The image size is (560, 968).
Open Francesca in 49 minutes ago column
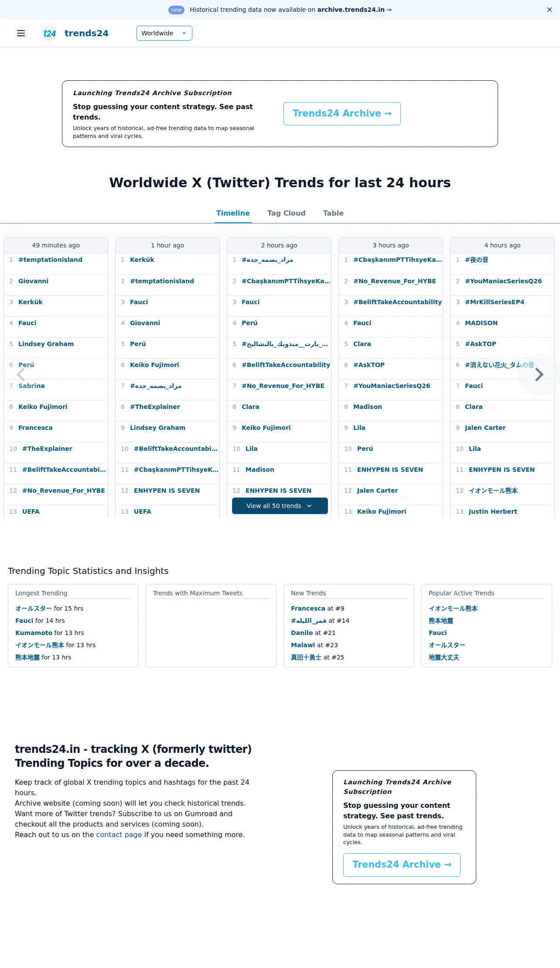coord(35,428)
